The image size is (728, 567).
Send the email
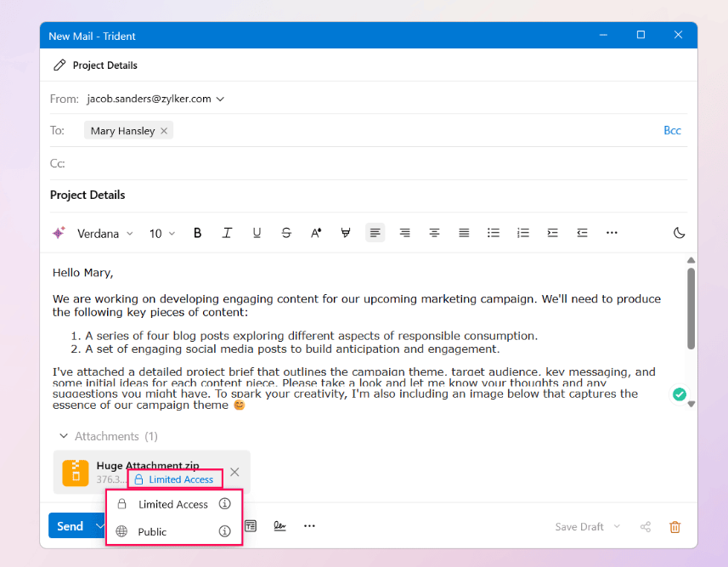(71, 526)
